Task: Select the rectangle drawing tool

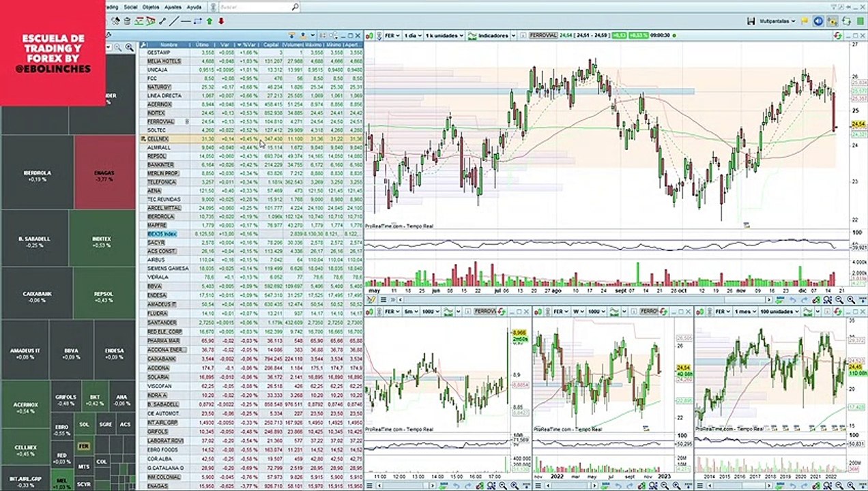Action: [x=198, y=21]
